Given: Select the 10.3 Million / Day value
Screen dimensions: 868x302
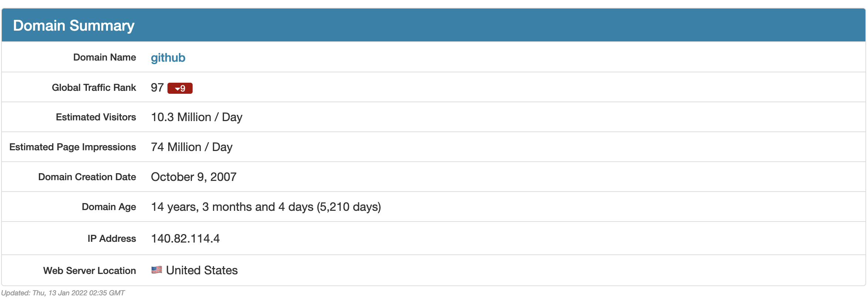Looking at the screenshot, I should [x=197, y=117].
